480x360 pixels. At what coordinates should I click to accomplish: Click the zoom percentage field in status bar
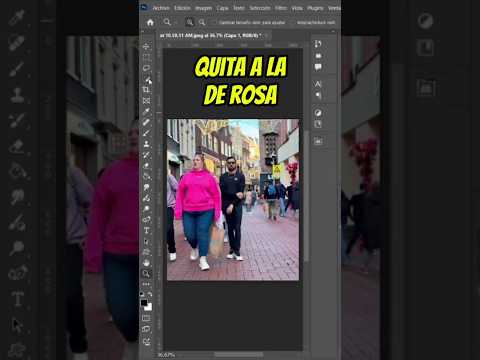[166, 355]
